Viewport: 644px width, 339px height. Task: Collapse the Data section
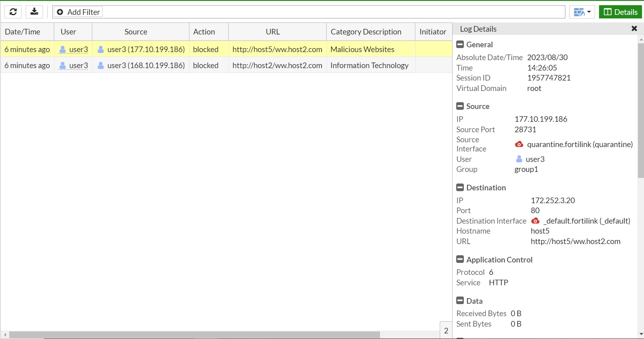[460, 301]
